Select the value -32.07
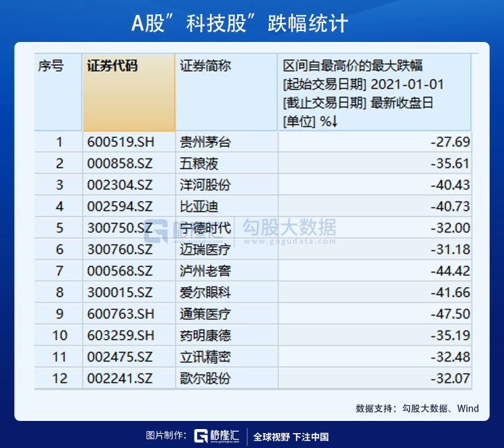The width and height of the screenshot is (504, 448). pos(450,378)
